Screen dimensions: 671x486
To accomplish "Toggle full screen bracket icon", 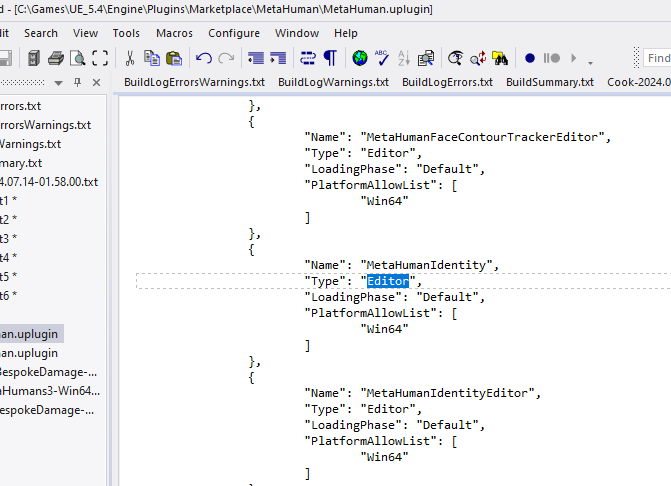I will click(x=100, y=58).
